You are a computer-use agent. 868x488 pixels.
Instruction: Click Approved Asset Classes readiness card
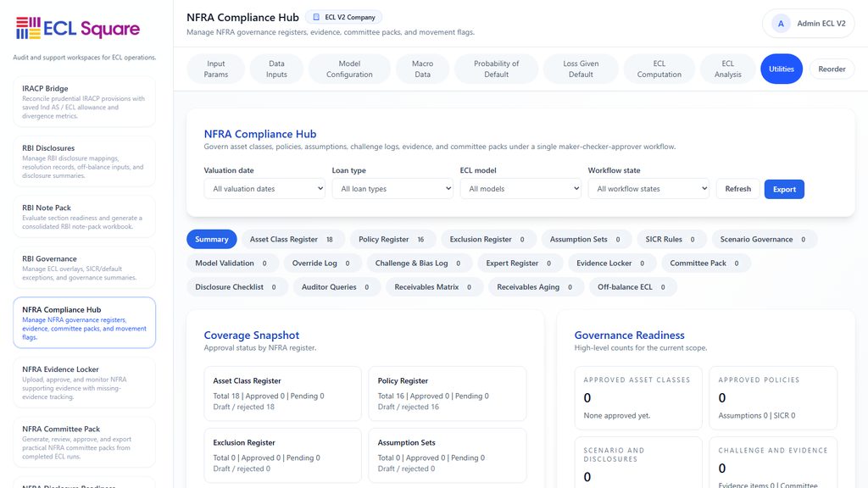tap(638, 398)
